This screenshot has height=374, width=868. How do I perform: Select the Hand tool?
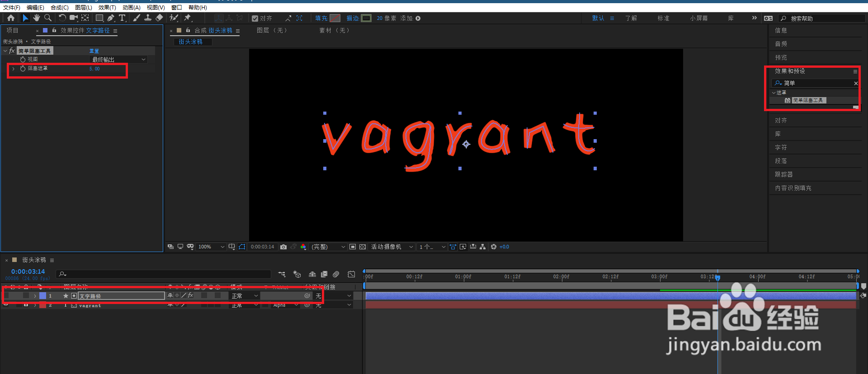coord(36,18)
